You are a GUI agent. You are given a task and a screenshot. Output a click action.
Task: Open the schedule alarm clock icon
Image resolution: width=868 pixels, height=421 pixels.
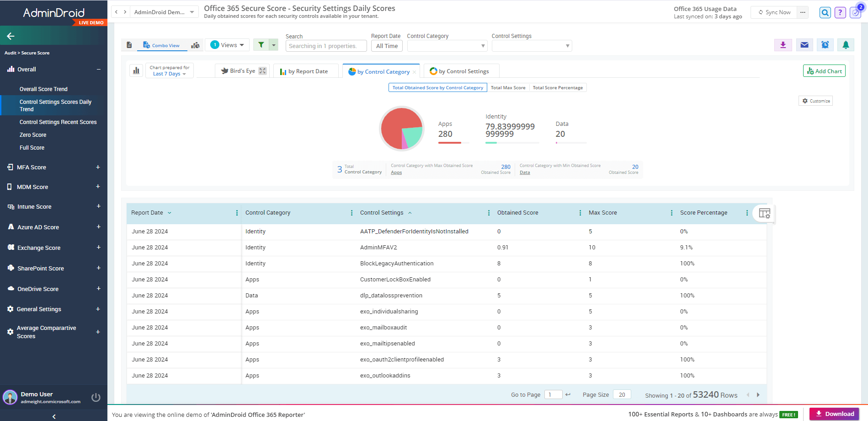[825, 45]
